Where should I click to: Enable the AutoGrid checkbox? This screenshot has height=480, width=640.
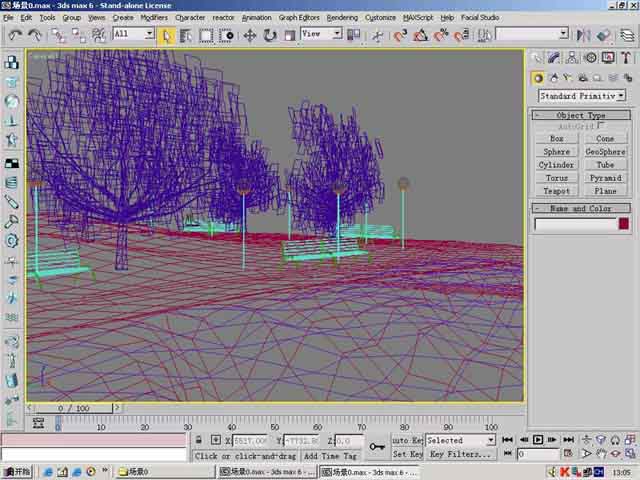pyautogui.click(x=602, y=127)
